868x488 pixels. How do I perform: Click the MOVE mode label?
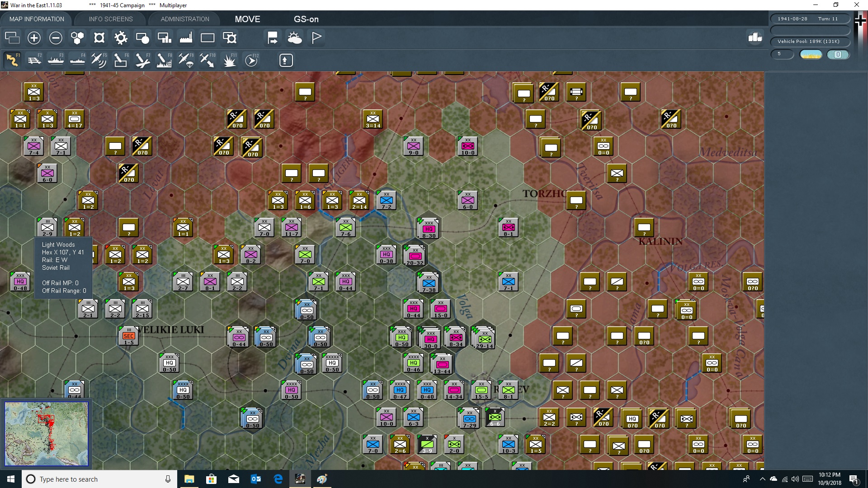pyautogui.click(x=247, y=19)
